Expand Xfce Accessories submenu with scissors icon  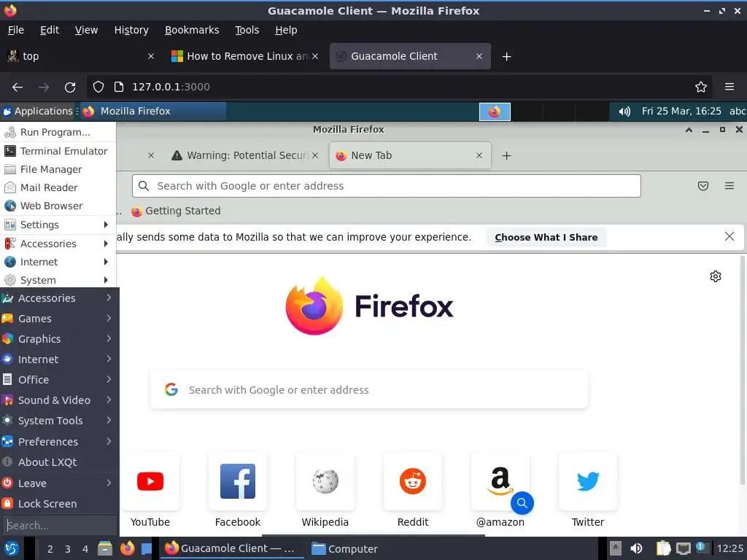coord(58,244)
